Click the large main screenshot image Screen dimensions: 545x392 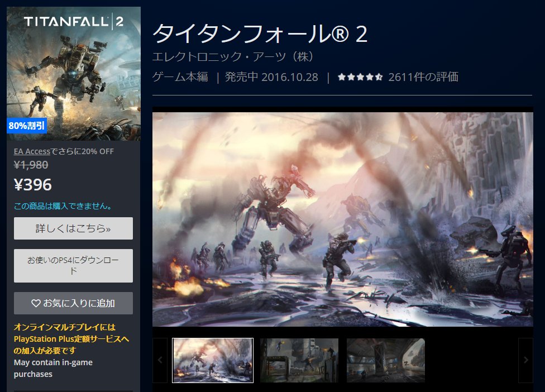(343, 219)
